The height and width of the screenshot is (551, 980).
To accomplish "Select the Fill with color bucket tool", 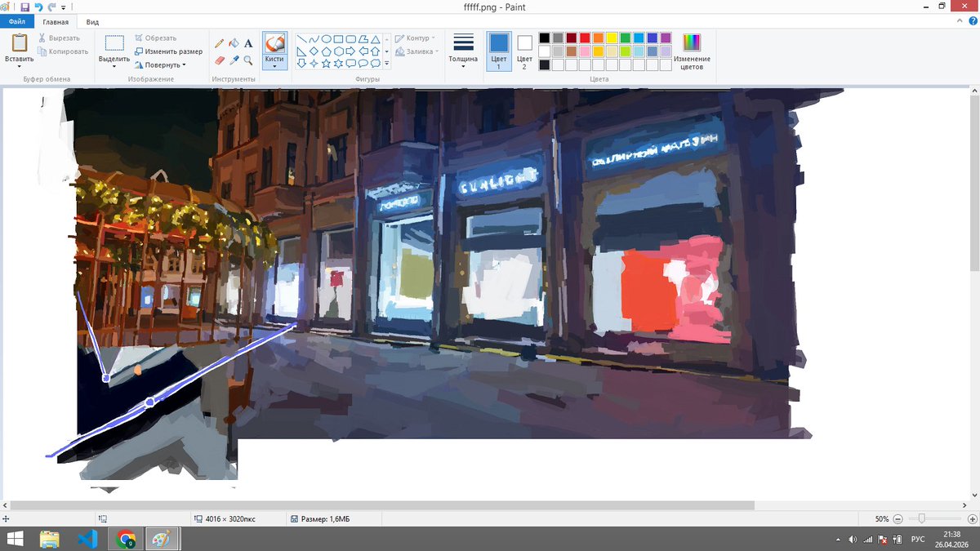I will tap(233, 42).
